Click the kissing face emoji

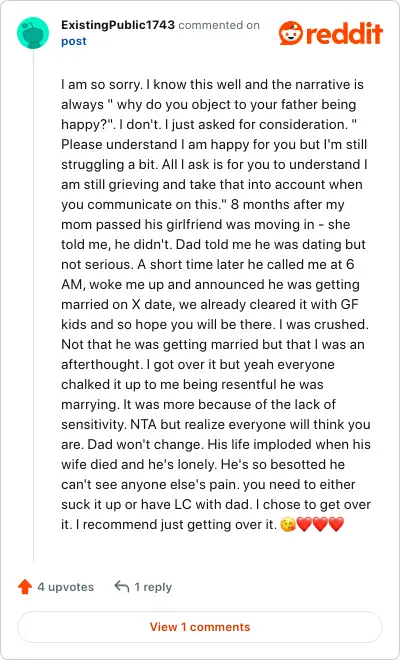click(288, 524)
